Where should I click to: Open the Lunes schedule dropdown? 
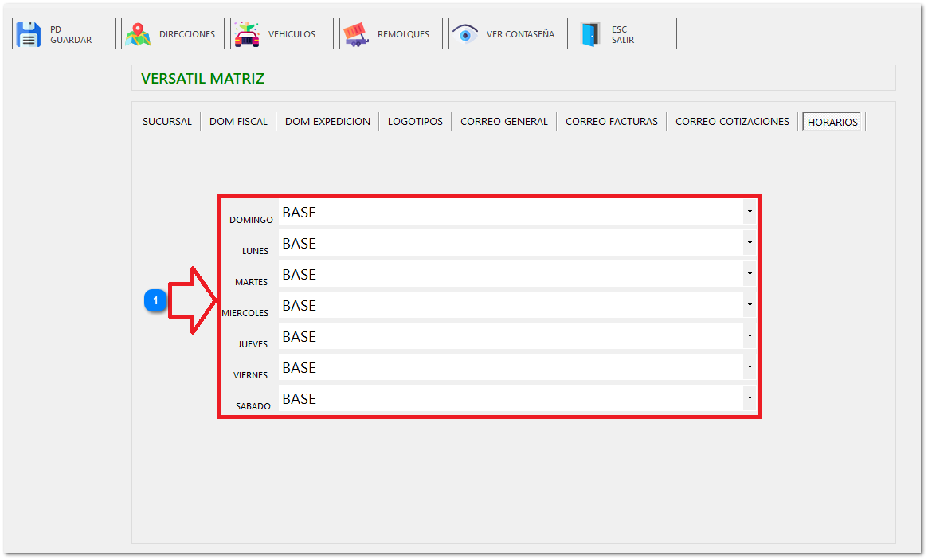pos(749,243)
